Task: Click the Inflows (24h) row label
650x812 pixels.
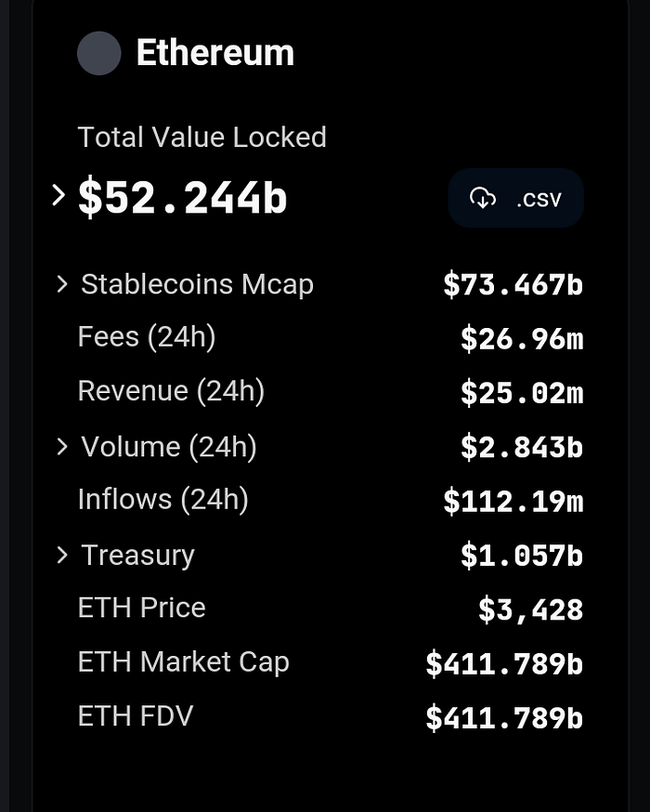Action: [163, 500]
